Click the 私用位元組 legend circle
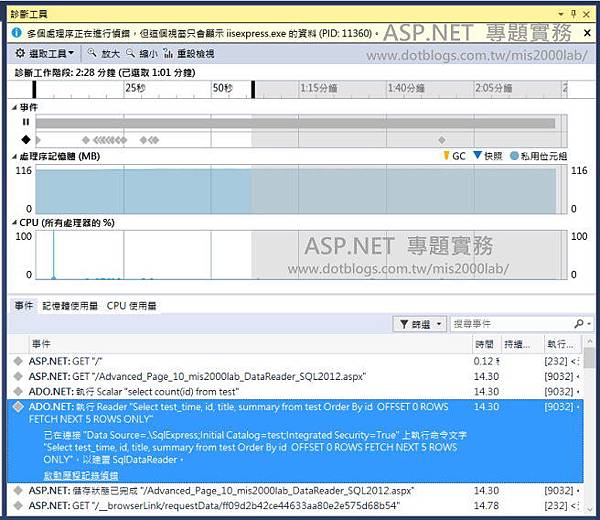 pyautogui.click(x=514, y=156)
